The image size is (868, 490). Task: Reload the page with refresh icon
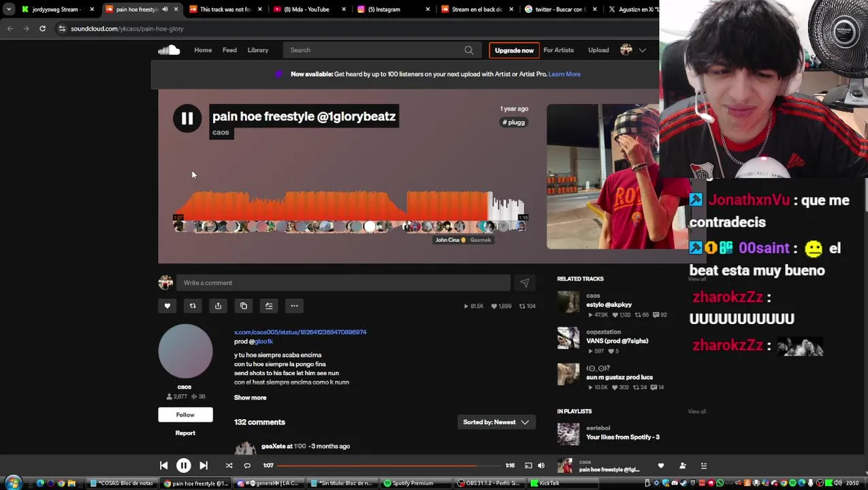coord(42,29)
